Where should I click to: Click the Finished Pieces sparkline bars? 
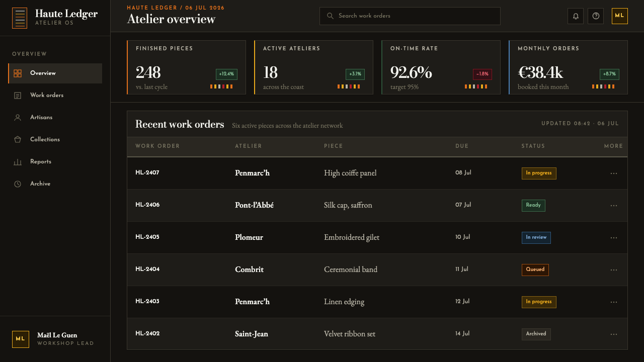221,87
